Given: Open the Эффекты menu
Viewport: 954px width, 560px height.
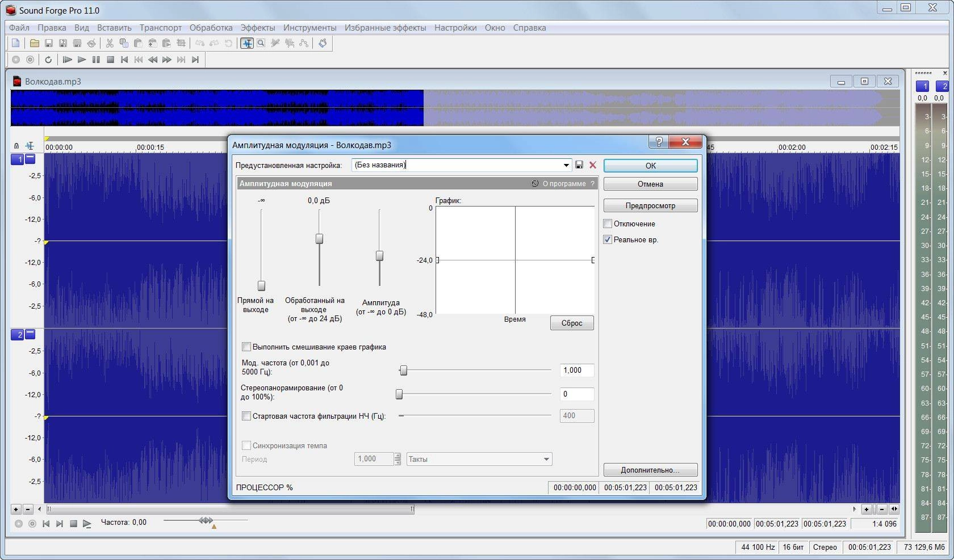Looking at the screenshot, I should 258,28.
